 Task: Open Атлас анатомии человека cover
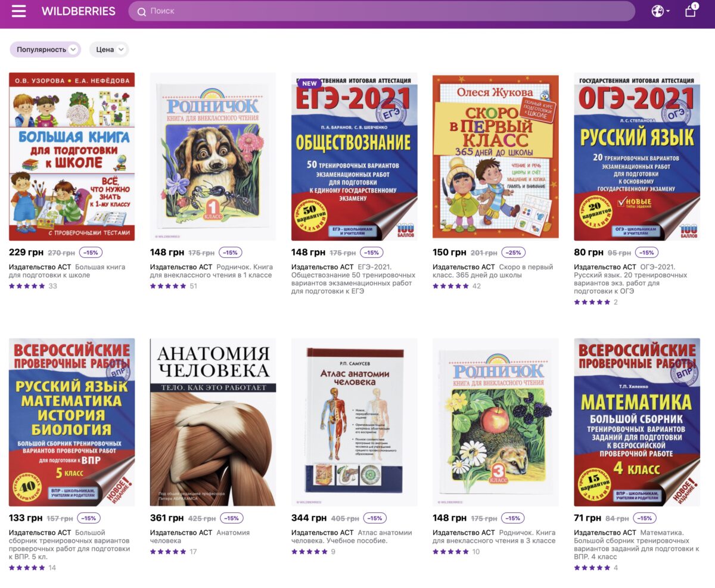(355, 422)
